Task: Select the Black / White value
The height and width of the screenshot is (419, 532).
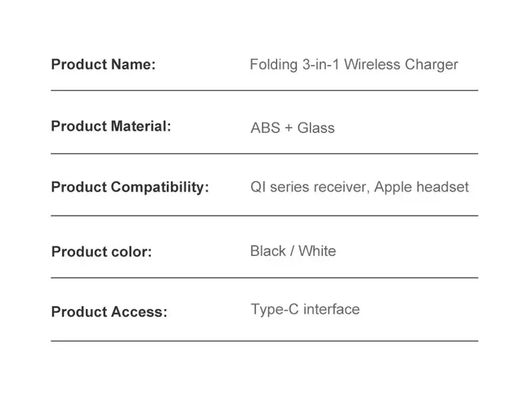Action: point(293,251)
